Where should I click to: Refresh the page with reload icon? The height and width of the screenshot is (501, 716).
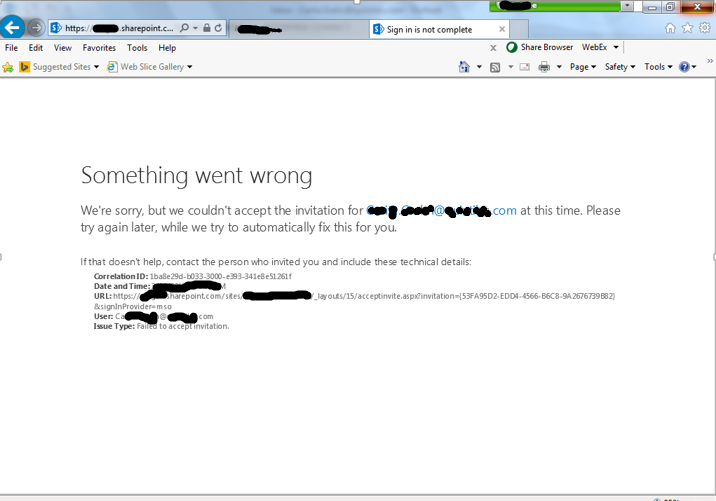pos(219,28)
